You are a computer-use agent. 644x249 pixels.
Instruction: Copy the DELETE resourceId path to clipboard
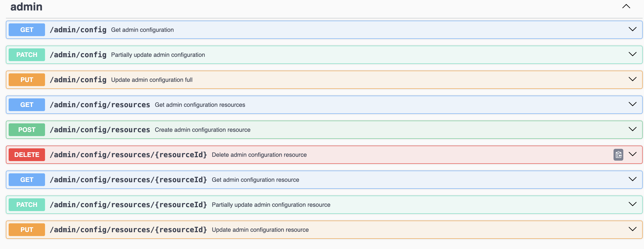(618, 154)
